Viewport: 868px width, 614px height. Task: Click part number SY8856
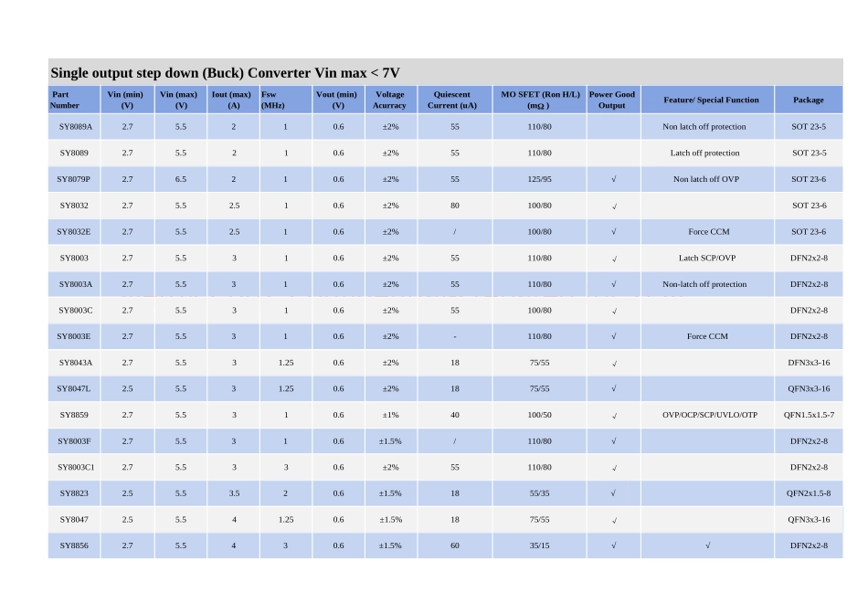[74, 545]
